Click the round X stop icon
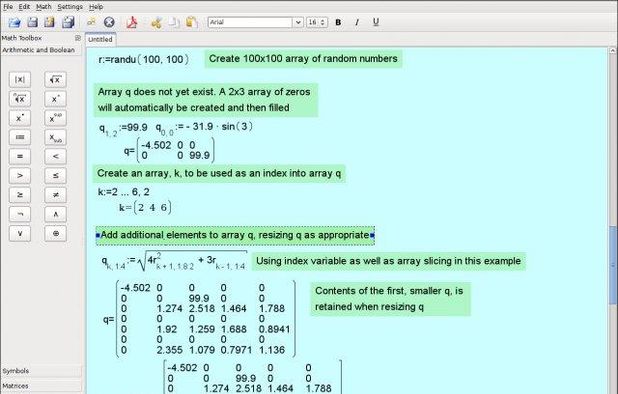The width and height of the screenshot is (618, 394). click(x=109, y=22)
